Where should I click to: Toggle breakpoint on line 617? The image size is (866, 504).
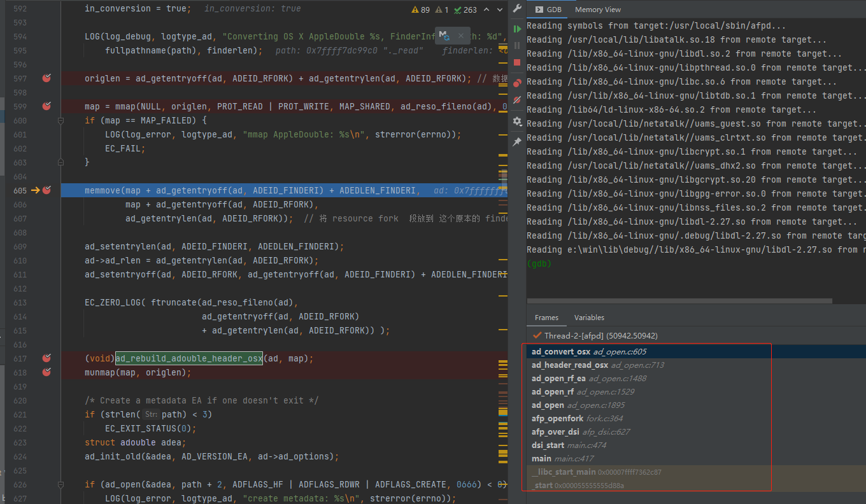(x=46, y=358)
